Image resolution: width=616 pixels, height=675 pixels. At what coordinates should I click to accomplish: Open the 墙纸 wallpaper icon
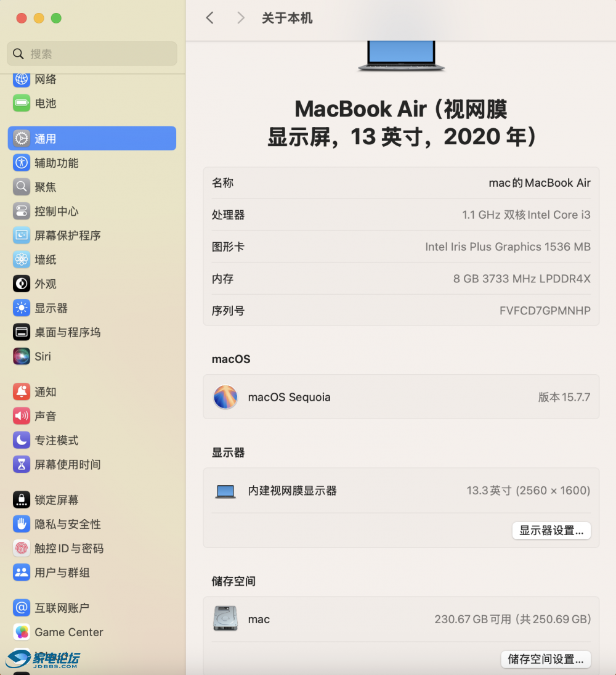pos(22,260)
